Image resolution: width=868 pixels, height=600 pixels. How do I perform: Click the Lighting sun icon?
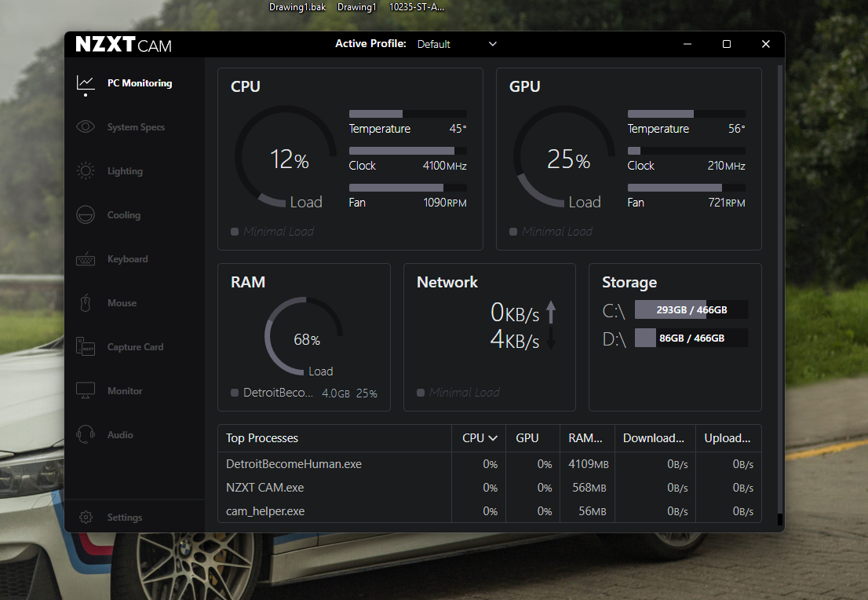86,170
